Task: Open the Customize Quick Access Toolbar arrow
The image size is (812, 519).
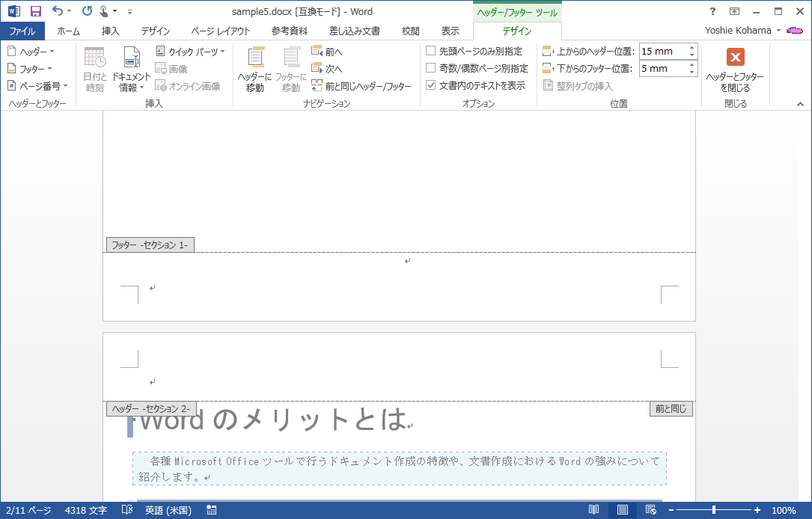Action: click(129, 11)
